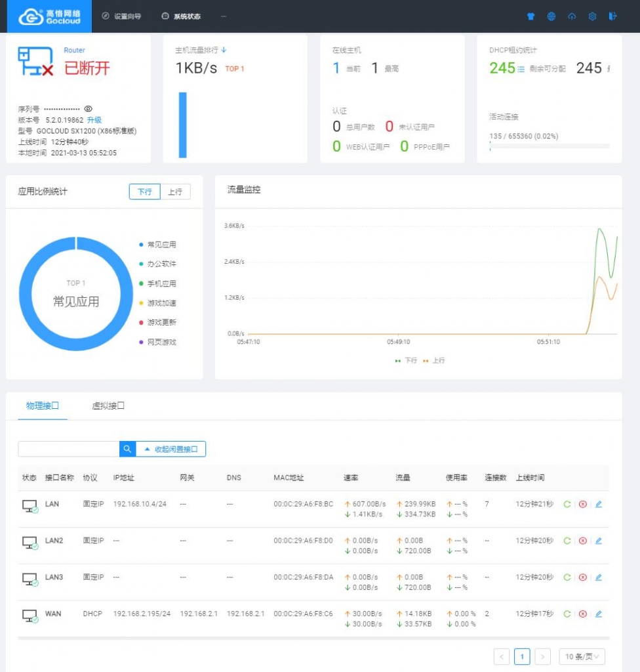Open the globe language icon in header

551,16
